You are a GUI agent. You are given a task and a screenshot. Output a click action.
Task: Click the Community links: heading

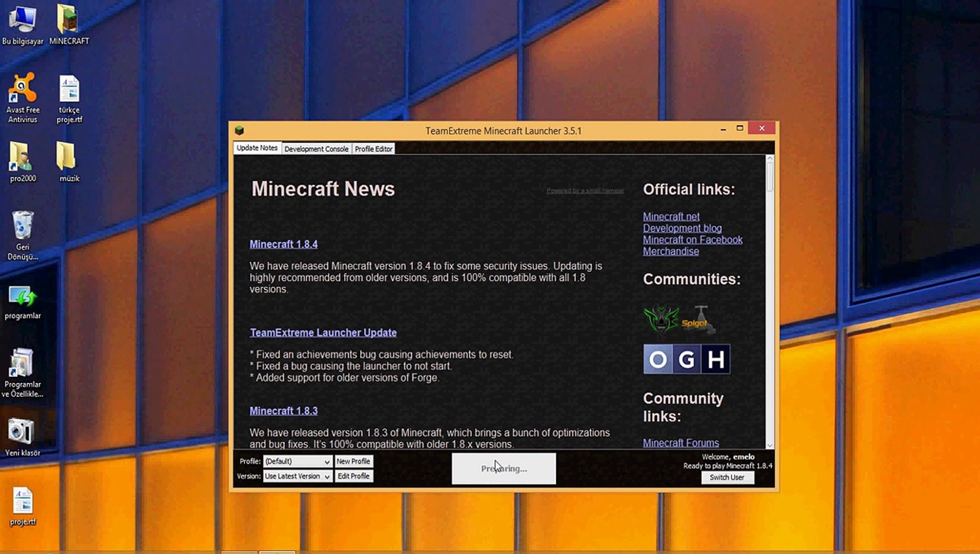(x=683, y=407)
